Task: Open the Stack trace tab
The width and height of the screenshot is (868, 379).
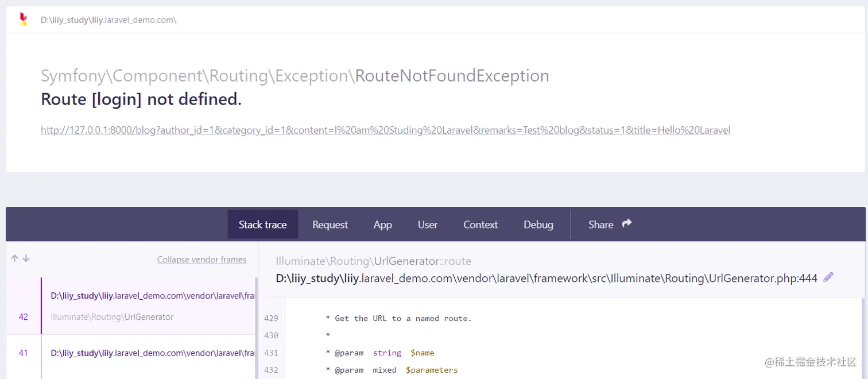Action: [x=263, y=225]
